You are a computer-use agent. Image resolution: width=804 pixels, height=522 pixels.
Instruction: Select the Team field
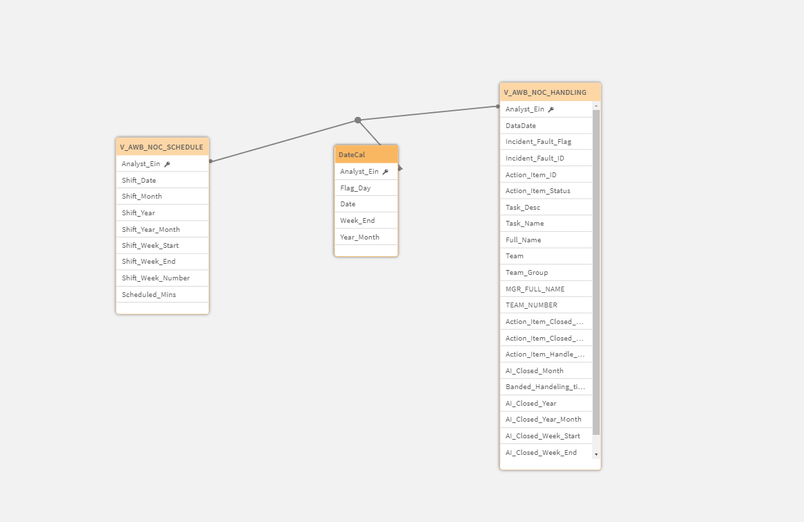click(546, 256)
